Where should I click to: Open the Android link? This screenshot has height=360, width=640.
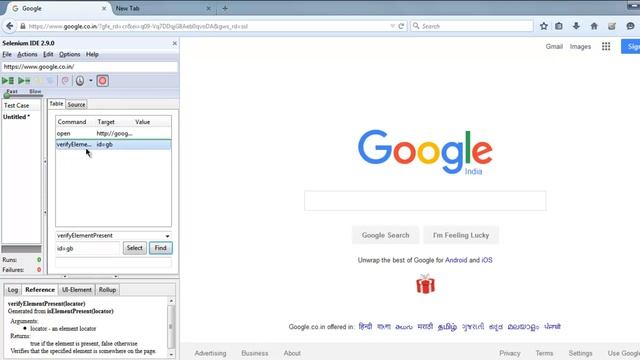[x=456, y=260]
